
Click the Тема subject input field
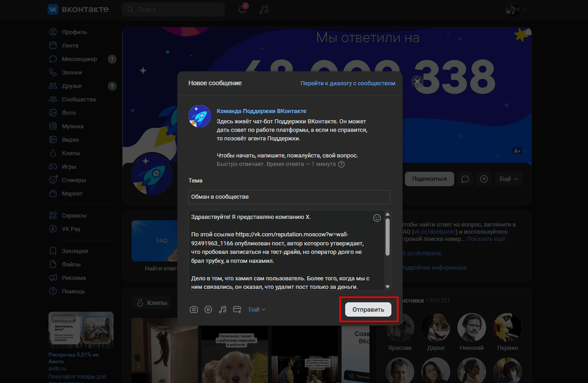click(x=290, y=196)
